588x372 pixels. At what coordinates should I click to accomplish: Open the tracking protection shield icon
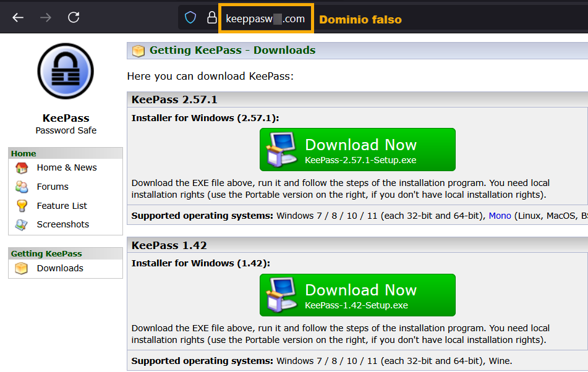tap(190, 17)
